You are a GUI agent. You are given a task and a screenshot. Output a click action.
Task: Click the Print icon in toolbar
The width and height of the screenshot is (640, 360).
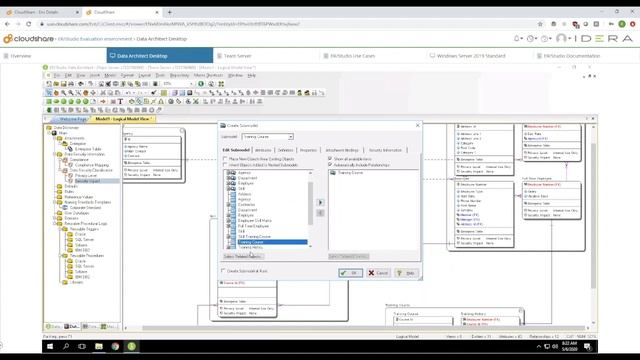[x=71, y=84]
